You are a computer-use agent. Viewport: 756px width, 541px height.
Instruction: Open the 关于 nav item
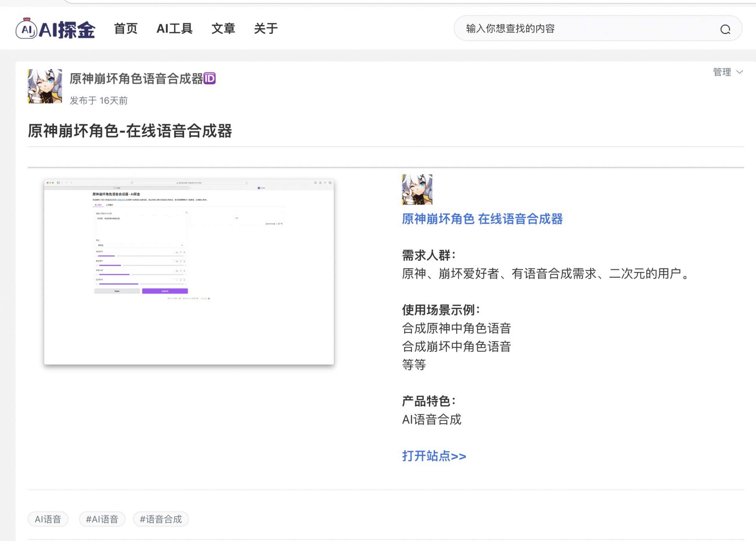pyautogui.click(x=266, y=28)
